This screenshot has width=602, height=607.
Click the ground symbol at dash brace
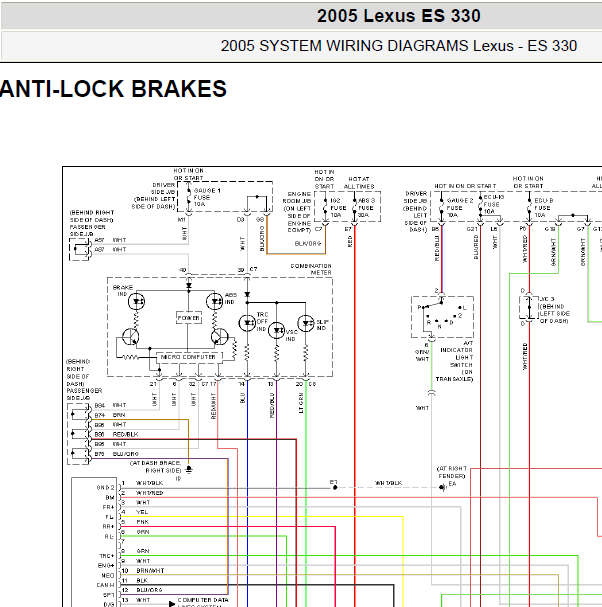pos(189,470)
